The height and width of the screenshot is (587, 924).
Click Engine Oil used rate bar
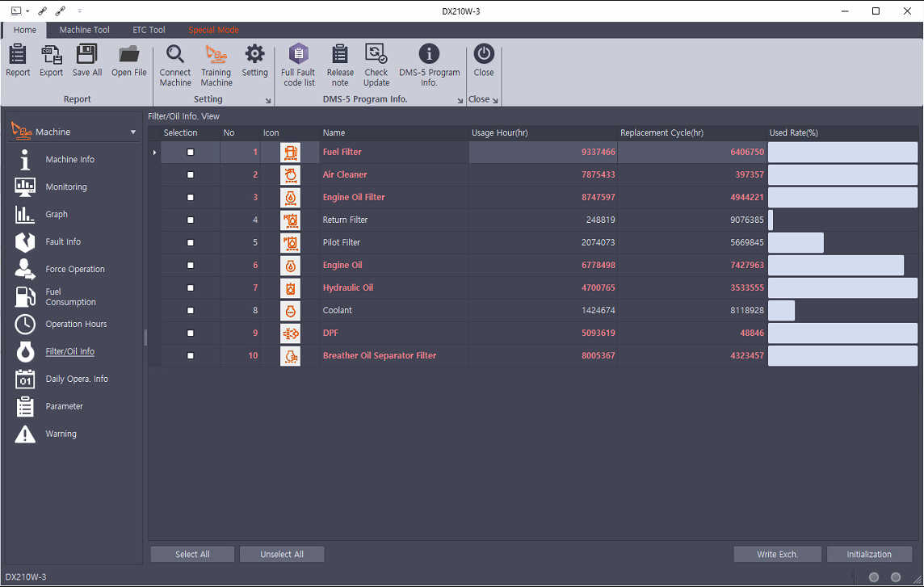(836, 265)
